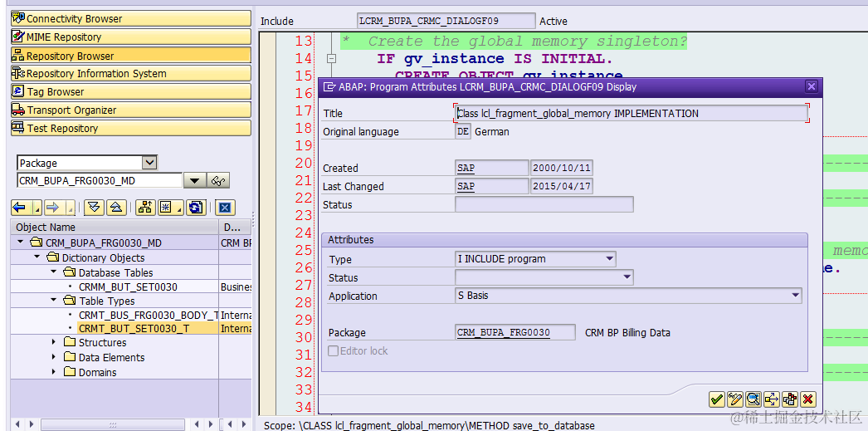868x431 pixels.
Task: Click code line 14 IF gv_instance IS INITIAL
Action: click(495, 58)
